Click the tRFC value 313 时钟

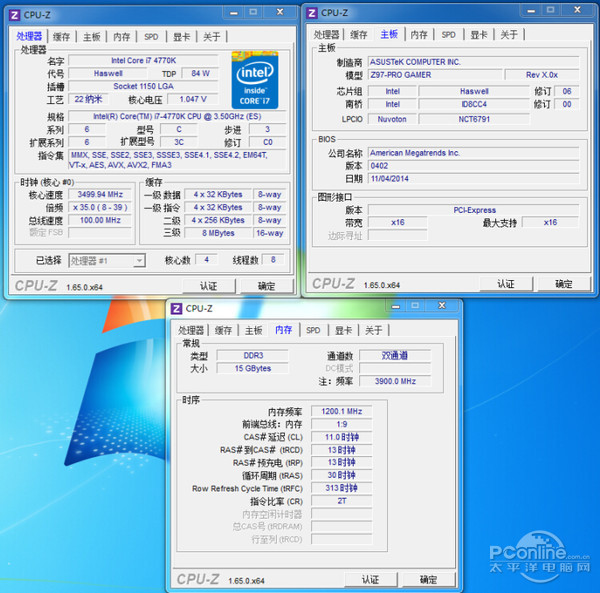[342, 488]
